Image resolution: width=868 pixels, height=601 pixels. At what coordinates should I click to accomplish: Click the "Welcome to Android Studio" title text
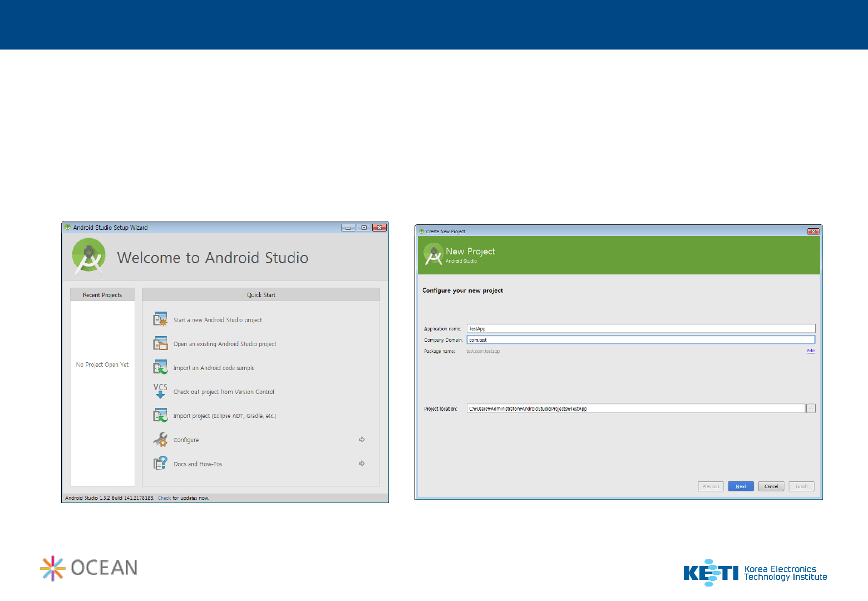[x=213, y=258]
